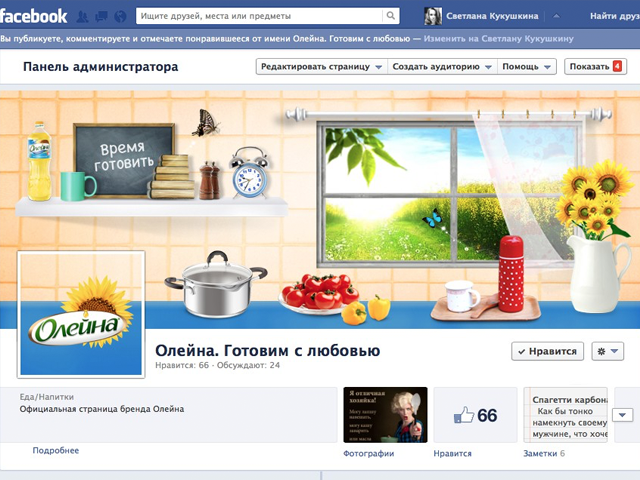Click the search magnifier button
Image resolution: width=640 pixels, height=480 pixels.
tap(391, 16)
